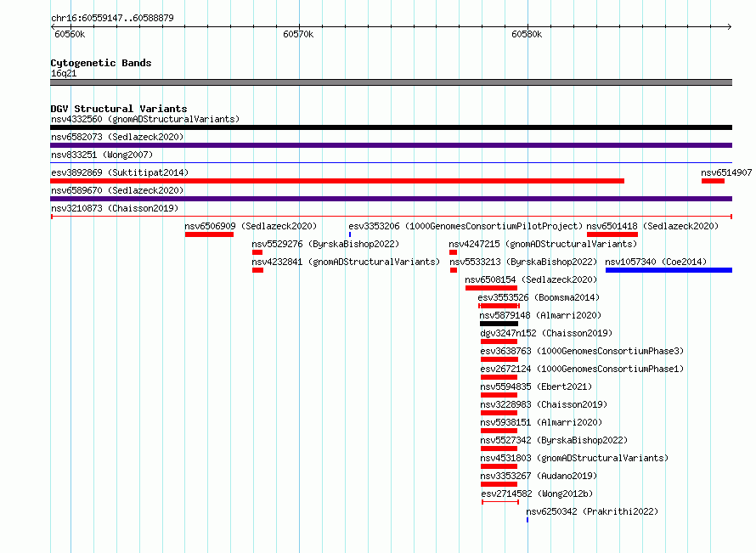Image resolution: width=756 pixels, height=553 pixels.
Task: Open nsv6250342 (Prakrithi2022) variant
Action: (592, 511)
